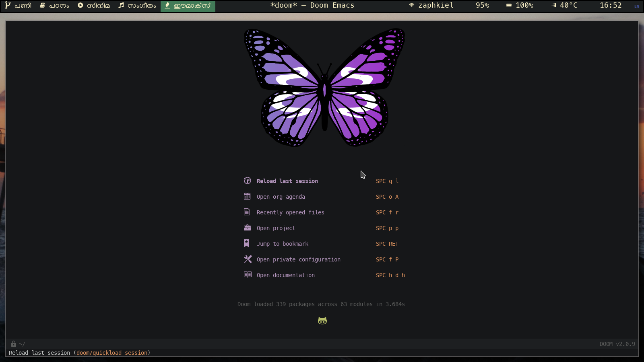Viewport: 644px width, 362px height.
Task: Select Open project
Action: (x=276, y=228)
